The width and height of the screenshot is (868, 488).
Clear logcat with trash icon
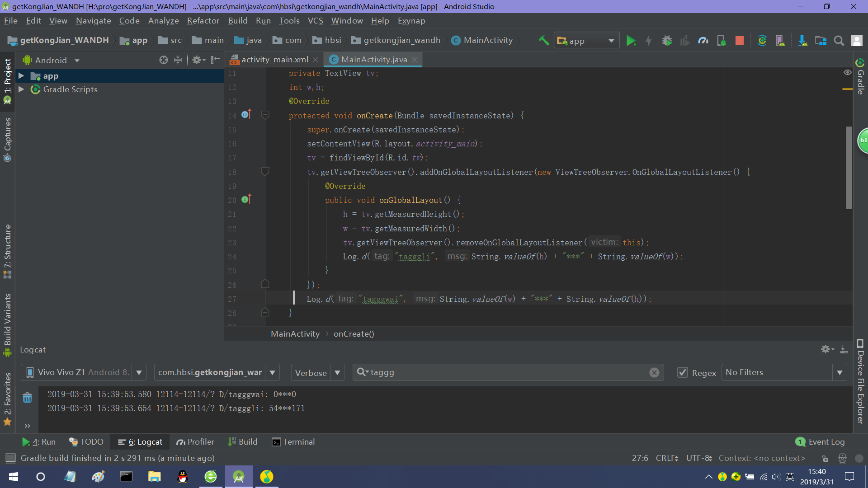[28, 398]
